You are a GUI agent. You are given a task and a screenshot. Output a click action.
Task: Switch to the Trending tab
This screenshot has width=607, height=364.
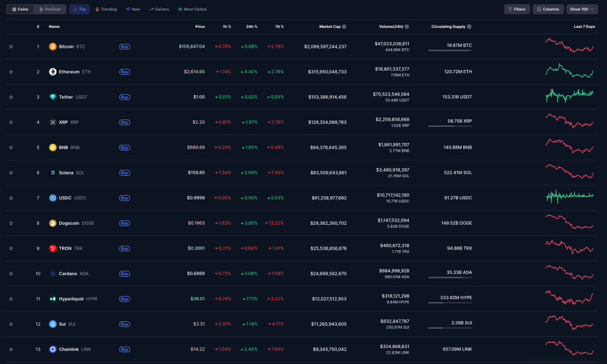[x=106, y=9]
